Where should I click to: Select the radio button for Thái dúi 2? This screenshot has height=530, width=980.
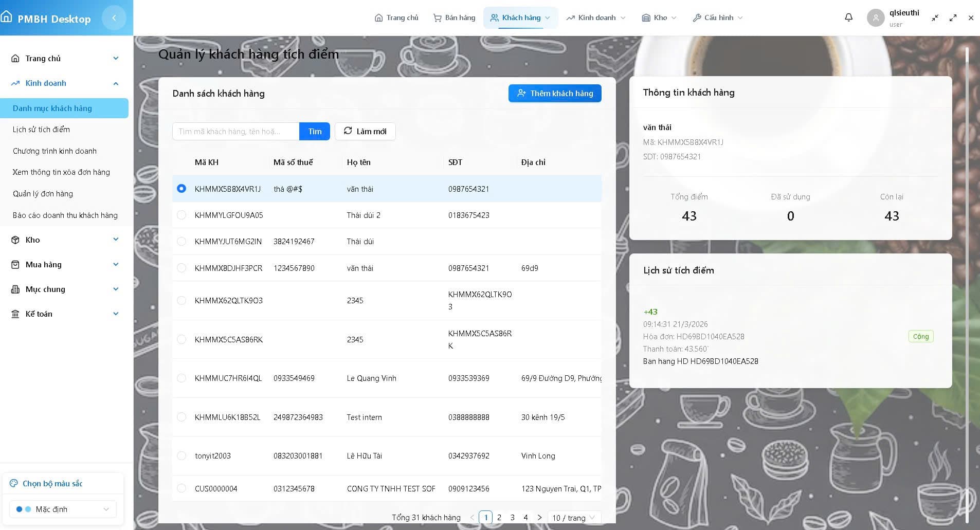coord(181,215)
